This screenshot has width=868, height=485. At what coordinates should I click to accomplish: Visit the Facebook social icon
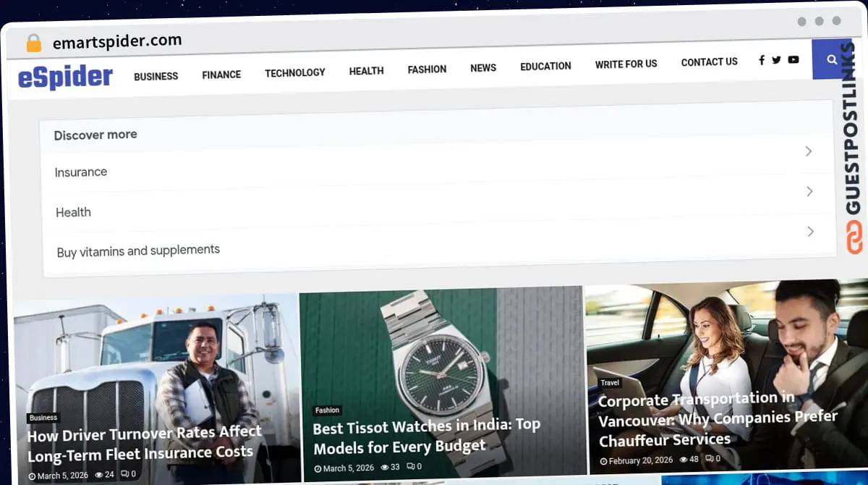coord(761,60)
